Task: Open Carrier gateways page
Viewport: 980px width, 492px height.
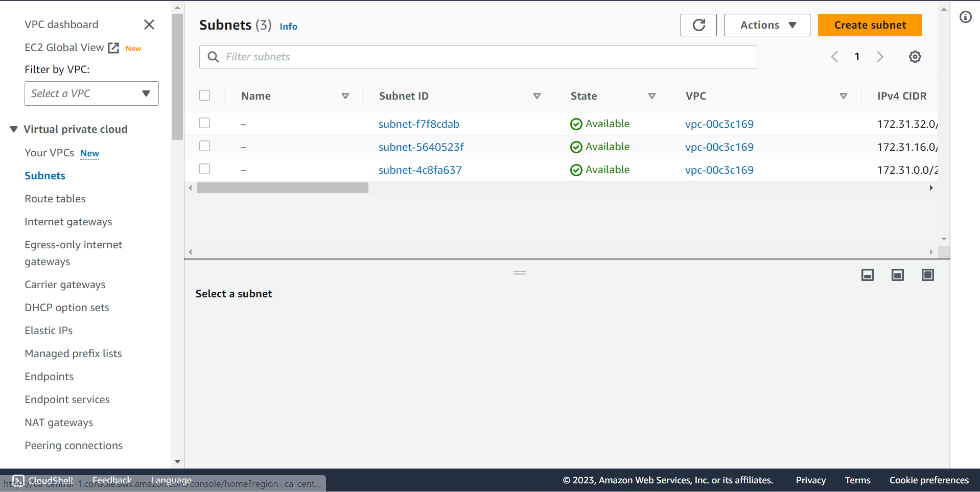Action: click(x=65, y=285)
